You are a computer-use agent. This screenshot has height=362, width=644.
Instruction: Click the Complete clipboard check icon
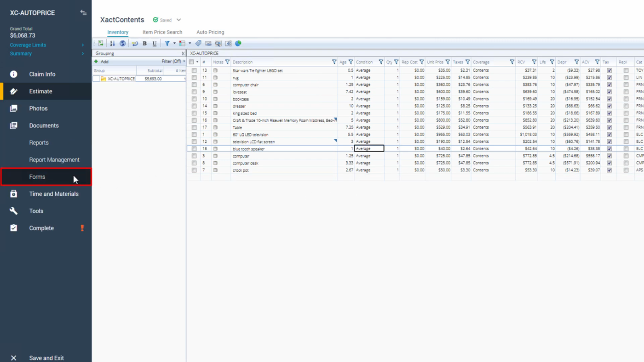(14, 228)
